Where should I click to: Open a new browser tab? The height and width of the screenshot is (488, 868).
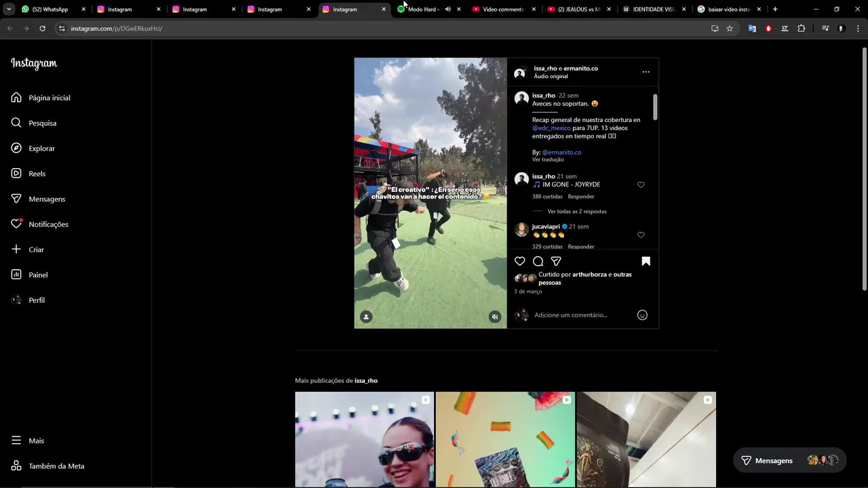(775, 9)
